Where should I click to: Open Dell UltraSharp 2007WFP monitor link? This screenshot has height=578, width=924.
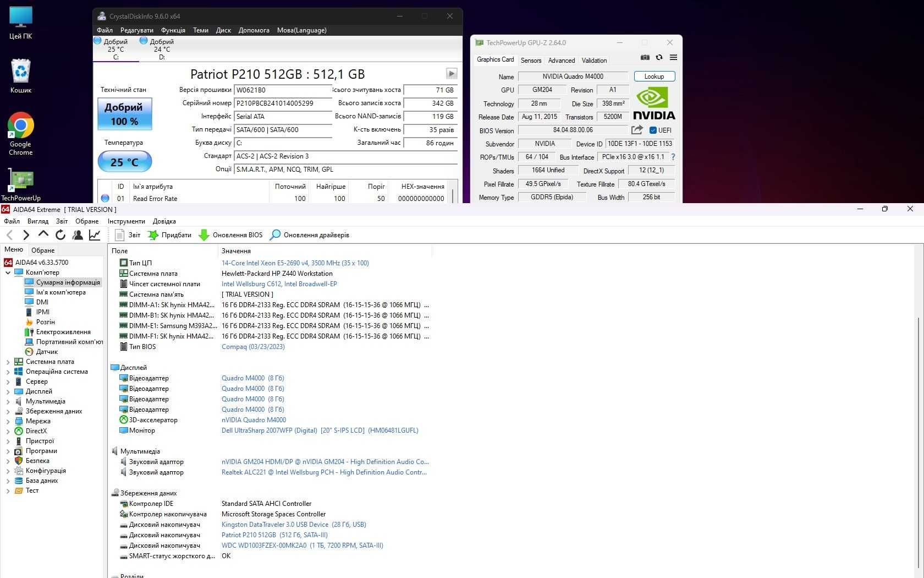pos(320,430)
